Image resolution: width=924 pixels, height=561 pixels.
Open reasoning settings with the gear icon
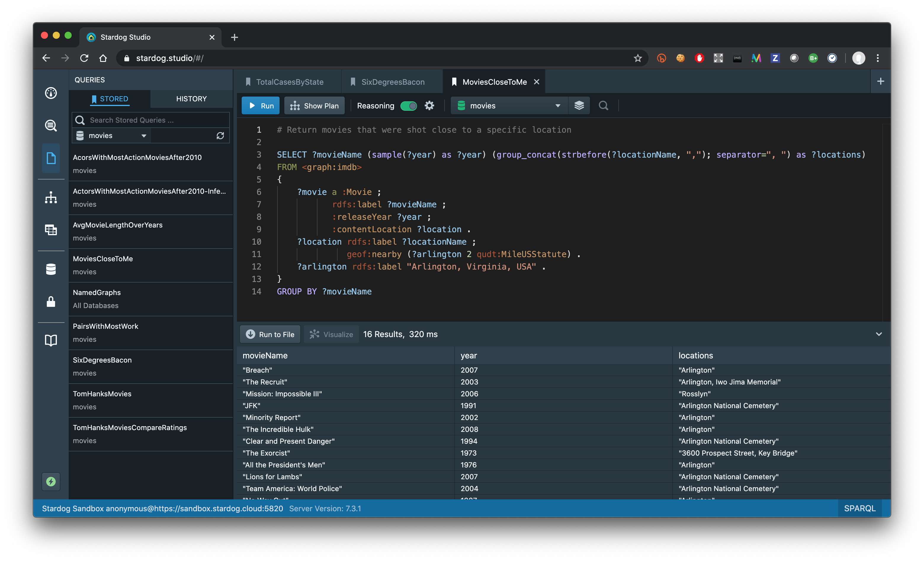(x=429, y=105)
